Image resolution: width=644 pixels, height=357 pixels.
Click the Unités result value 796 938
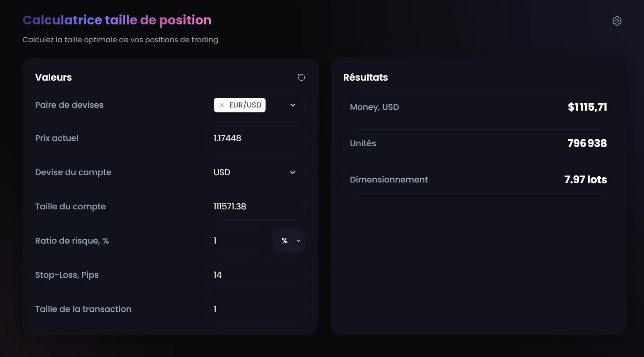[587, 143]
